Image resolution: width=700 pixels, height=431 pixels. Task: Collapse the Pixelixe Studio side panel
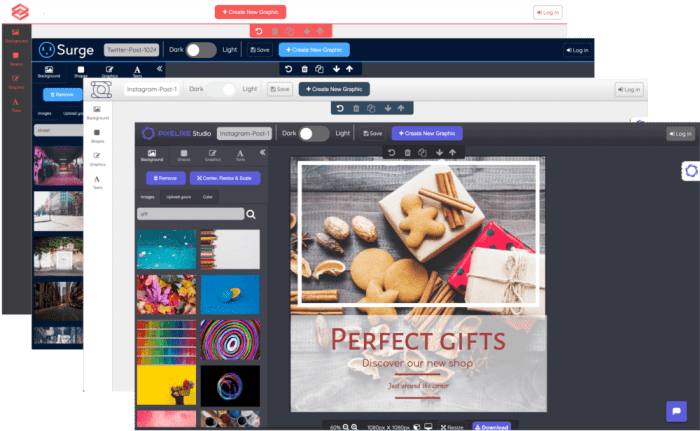pyautogui.click(x=262, y=152)
